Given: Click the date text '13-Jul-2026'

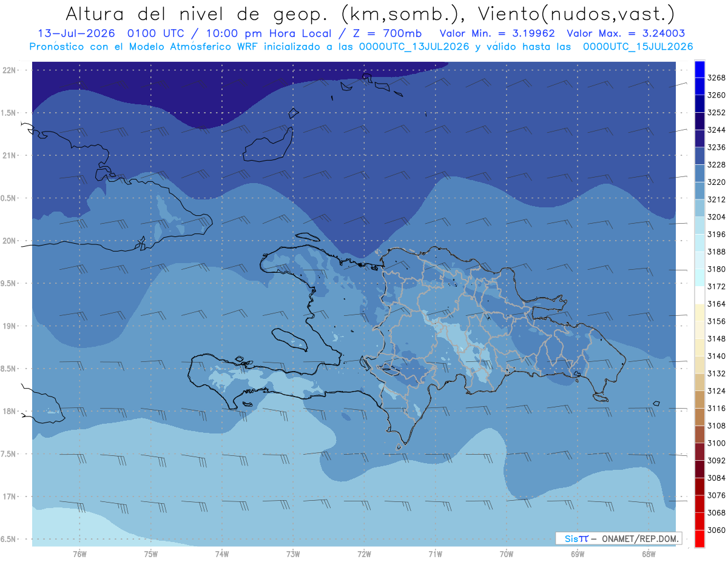Looking at the screenshot, I should click(76, 33).
